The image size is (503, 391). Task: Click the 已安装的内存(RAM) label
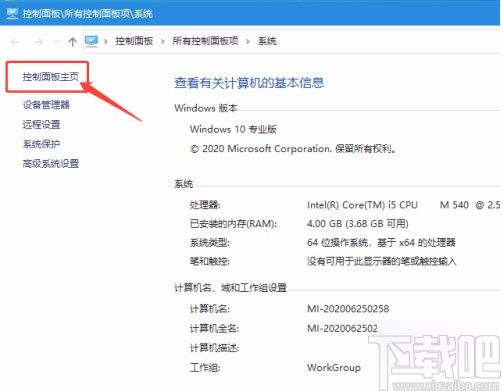233,224
